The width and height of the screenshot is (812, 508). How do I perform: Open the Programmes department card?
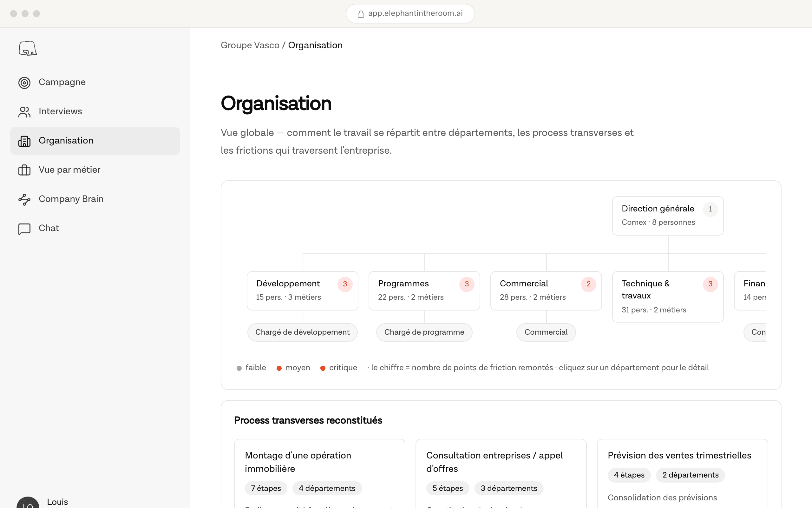[424, 291]
